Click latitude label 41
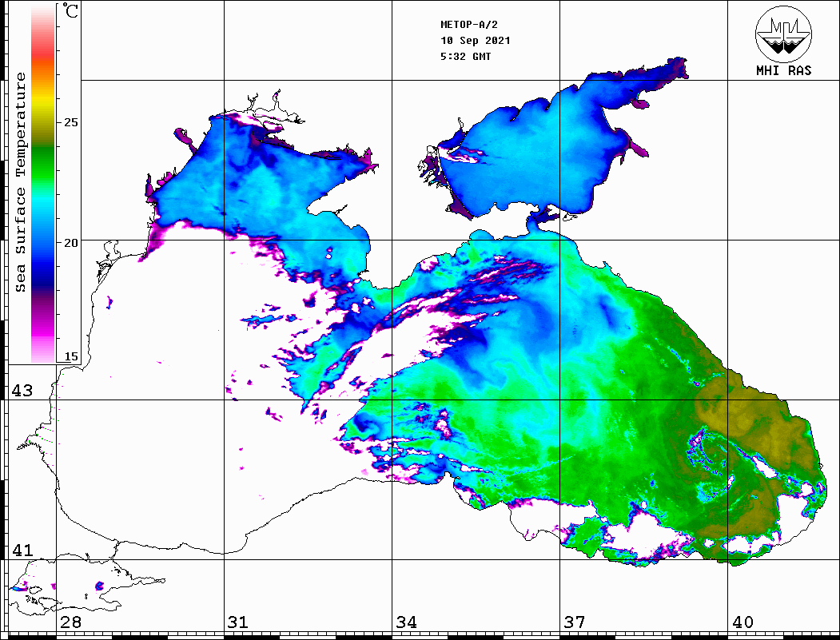This screenshot has width=840, height=640. tap(22, 550)
